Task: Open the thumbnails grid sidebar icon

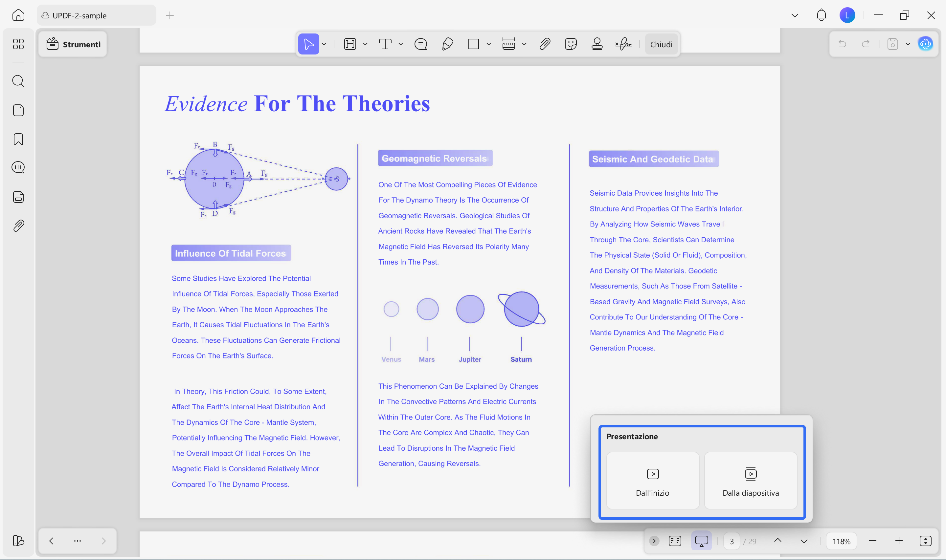Action: click(18, 44)
